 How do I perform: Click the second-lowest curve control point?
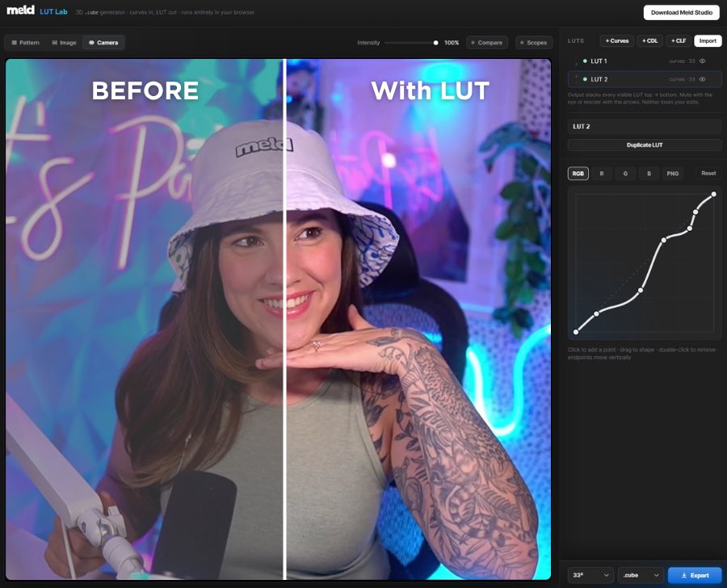597,314
